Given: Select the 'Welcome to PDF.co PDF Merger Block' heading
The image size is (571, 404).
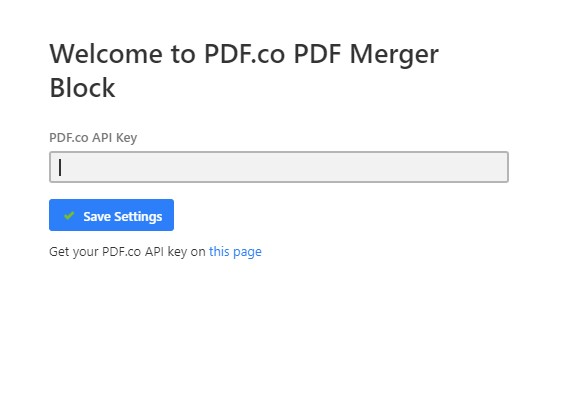Looking at the screenshot, I should coord(244,71).
